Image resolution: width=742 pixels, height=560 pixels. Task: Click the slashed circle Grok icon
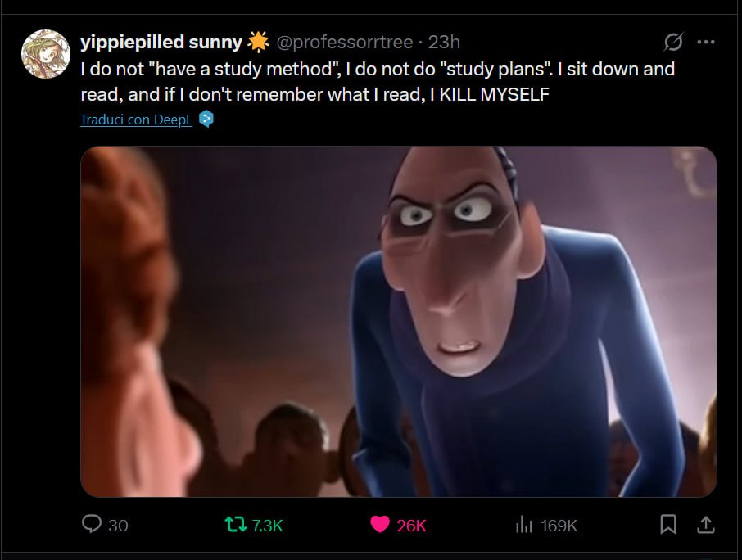tap(673, 42)
